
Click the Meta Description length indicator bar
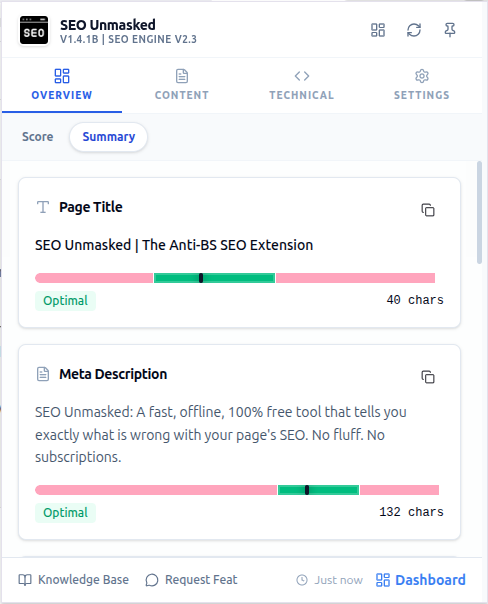(x=237, y=490)
